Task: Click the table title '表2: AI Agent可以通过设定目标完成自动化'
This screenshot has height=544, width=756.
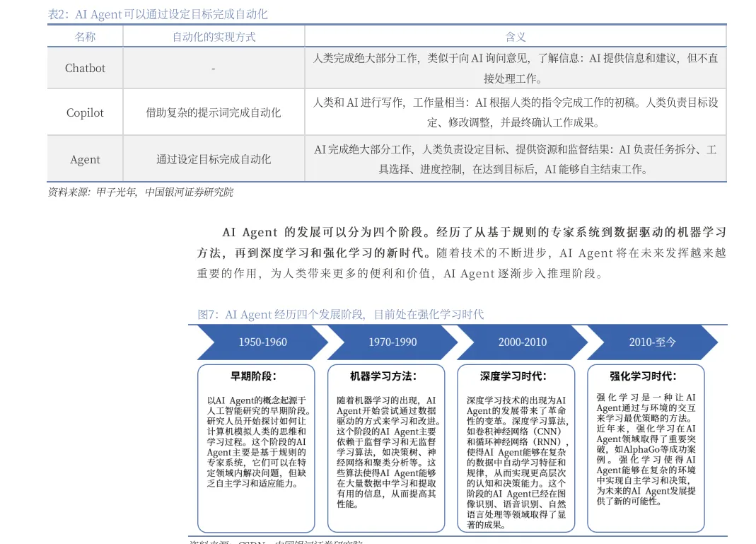Action: 158,14
